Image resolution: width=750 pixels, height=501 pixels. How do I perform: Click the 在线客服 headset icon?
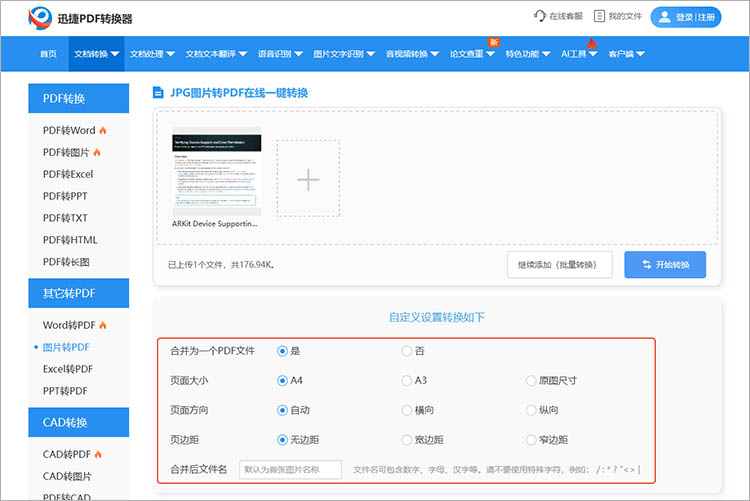[x=540, y=17]
